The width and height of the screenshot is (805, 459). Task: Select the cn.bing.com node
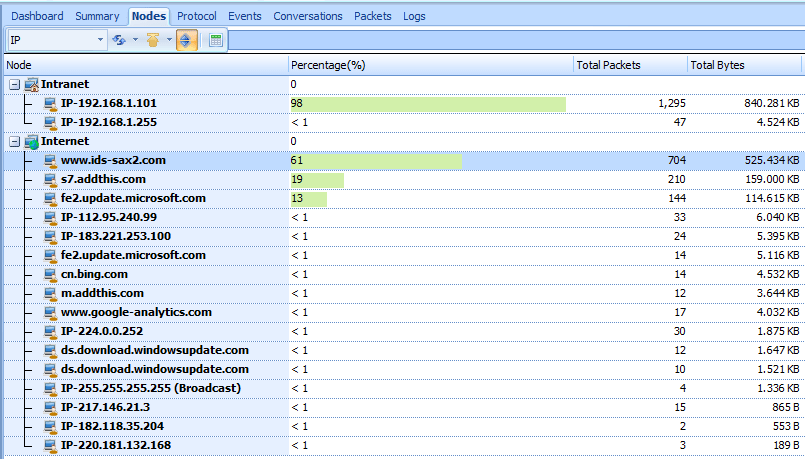pos(94,274)
